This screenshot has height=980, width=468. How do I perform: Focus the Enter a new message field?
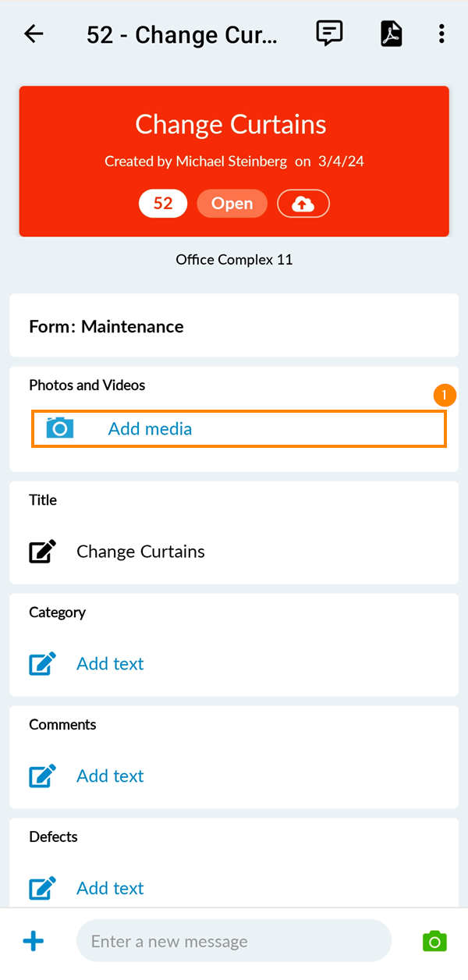tap(233, 941)
